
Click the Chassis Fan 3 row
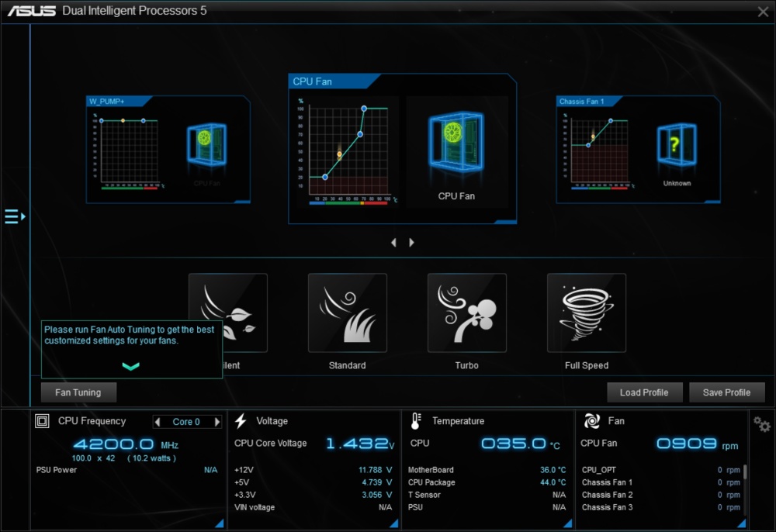click(660, 507)
